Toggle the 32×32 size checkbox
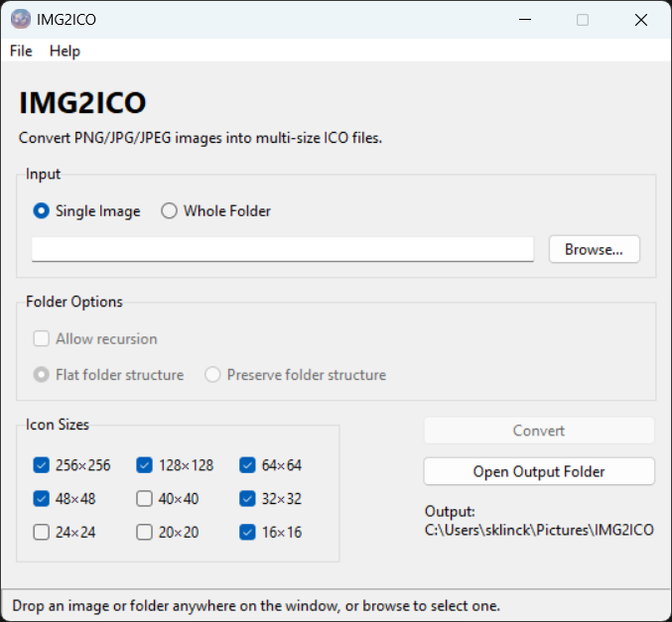This screenshot has height=622, width=672. click(248, 499)
